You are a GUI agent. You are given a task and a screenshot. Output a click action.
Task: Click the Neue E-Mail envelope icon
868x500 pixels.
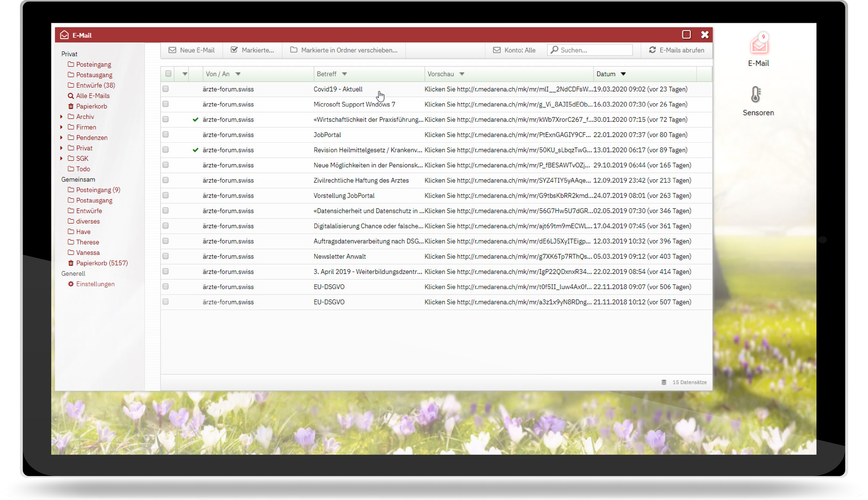tap(172, 50)
